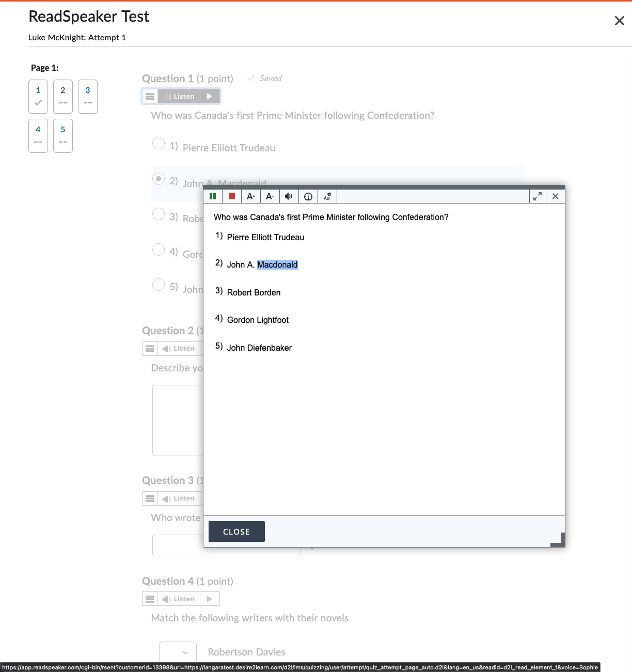Stop the ReadSpeaker audio playback
The width and height of the screenshot is (632, 672).
[x=231, y=196]
